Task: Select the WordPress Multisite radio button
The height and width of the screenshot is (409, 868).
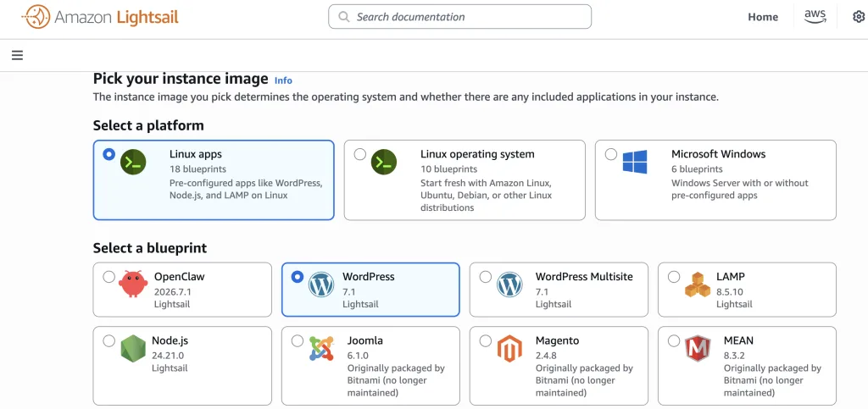Action: [x=486, y=276]
